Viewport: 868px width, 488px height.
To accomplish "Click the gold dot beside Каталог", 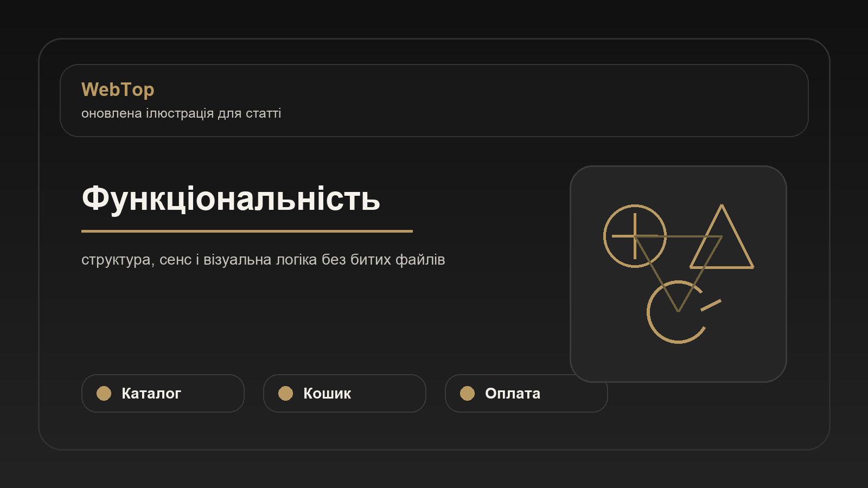I will pyautogui.click(x=104, y=393).
